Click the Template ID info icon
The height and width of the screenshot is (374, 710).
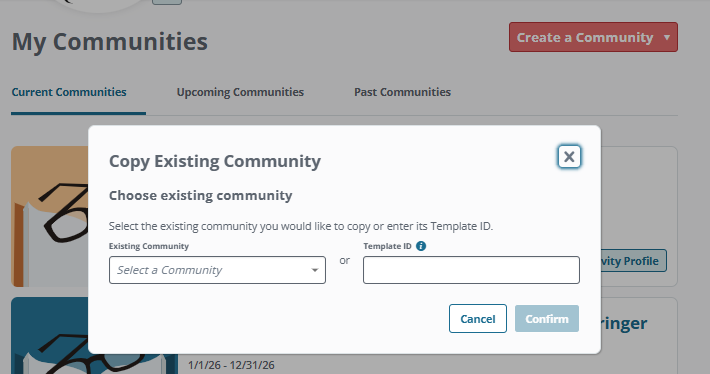click(421, 246)
